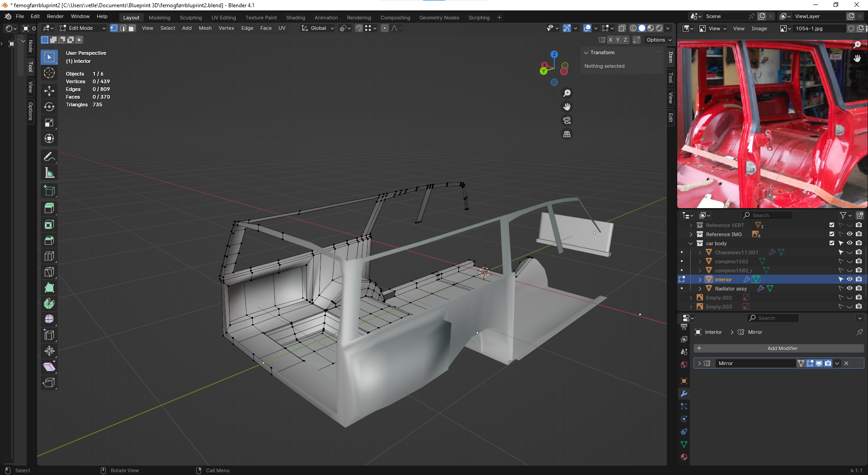
Task: Select the Knife tool in toolbar
Action: 49,272
